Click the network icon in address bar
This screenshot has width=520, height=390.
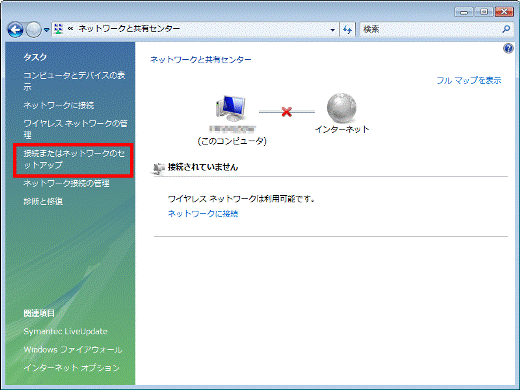point(59,29)
